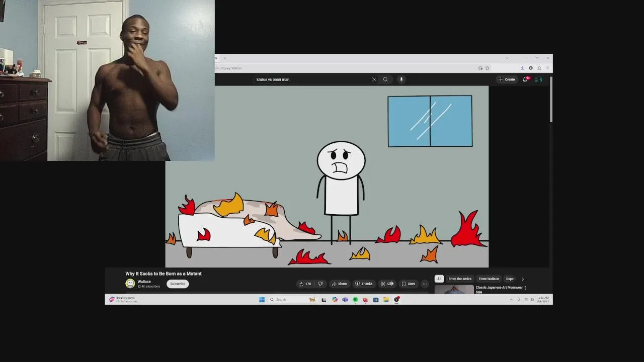Like the video with 17K likes

pos(305,284)
